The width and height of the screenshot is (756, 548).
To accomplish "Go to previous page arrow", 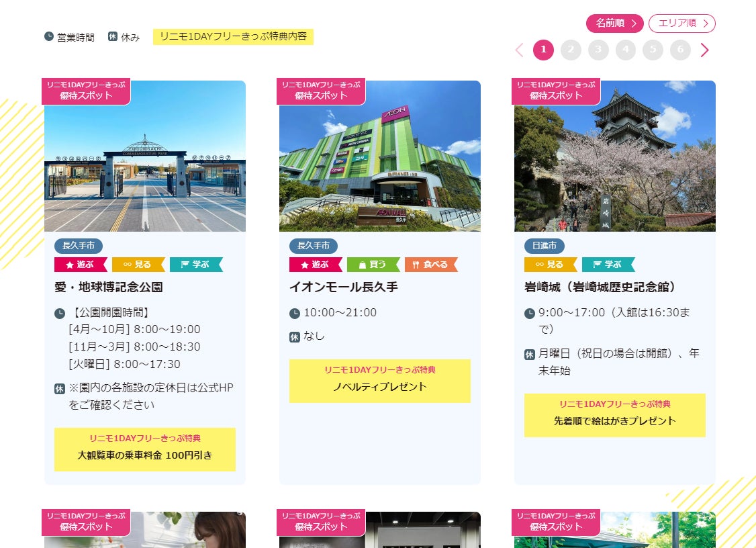I will pos(519,50).
